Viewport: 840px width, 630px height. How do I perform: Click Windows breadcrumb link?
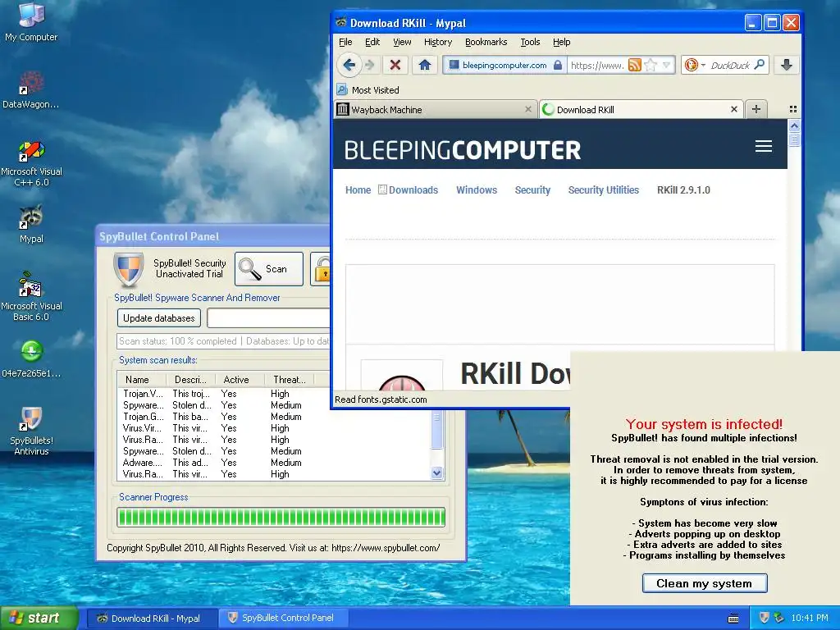pyautogui.click(x=477, y=189)
